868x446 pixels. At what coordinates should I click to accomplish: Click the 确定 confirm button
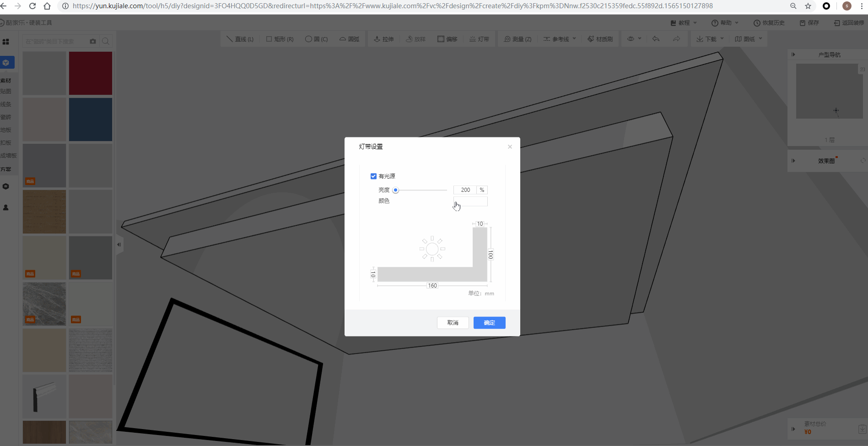click(x=489, y=323)
